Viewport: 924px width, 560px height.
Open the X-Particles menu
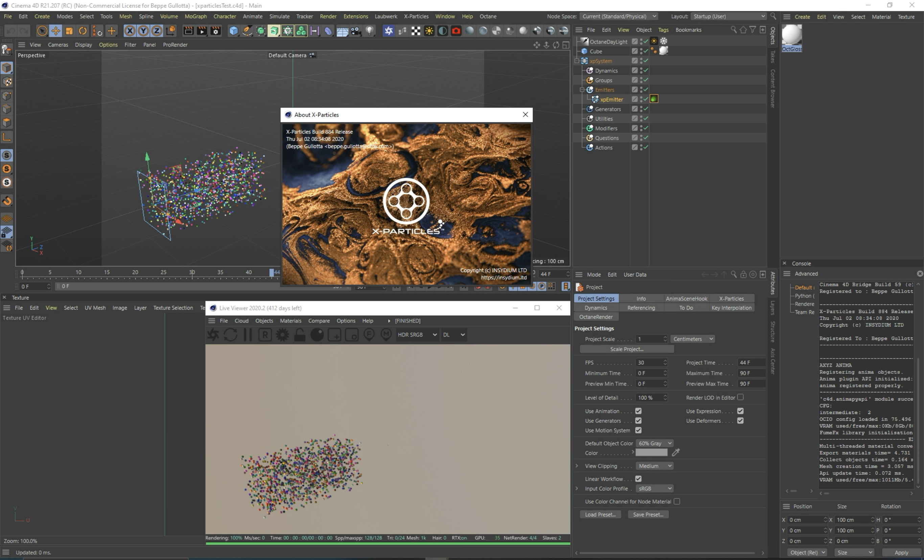(416, 17)
